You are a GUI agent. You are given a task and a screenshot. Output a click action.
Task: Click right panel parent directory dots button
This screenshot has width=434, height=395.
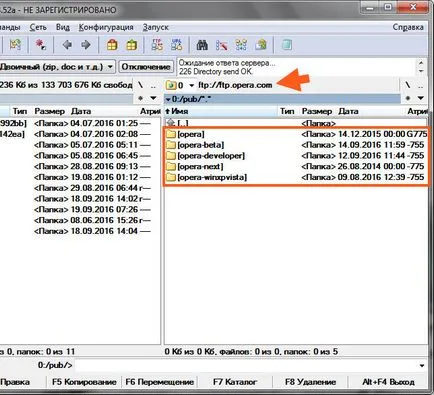coord(421,85)
